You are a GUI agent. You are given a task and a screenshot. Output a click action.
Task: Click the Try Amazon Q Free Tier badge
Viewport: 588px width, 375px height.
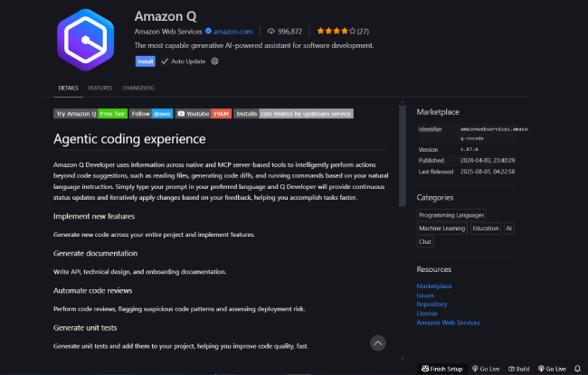tap(90, 114)
